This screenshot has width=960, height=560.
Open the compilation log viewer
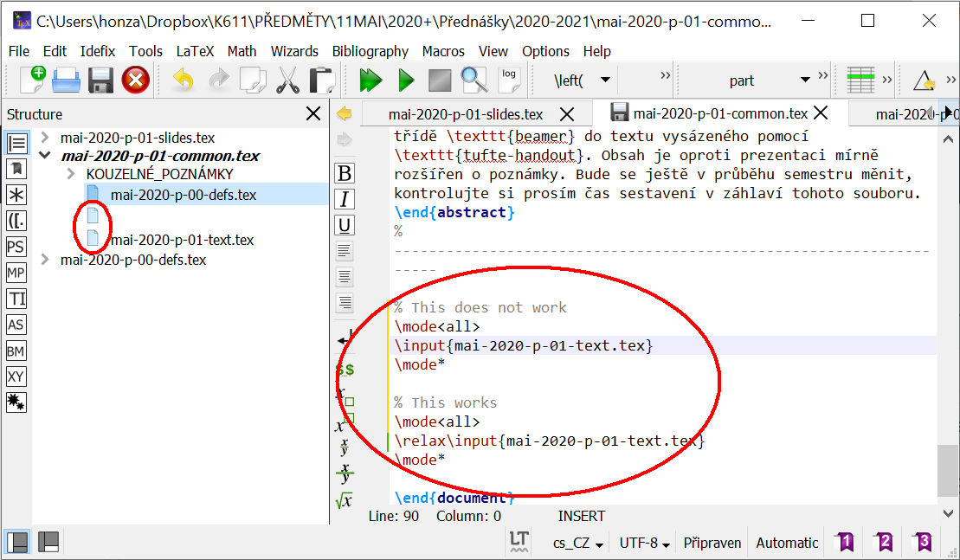click(x=509, y=80)
